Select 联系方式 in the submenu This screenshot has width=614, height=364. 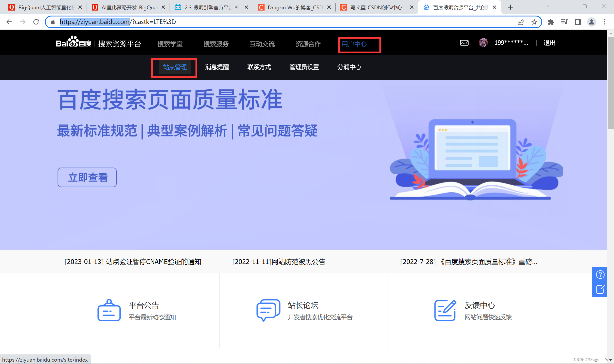coord(259,67)
